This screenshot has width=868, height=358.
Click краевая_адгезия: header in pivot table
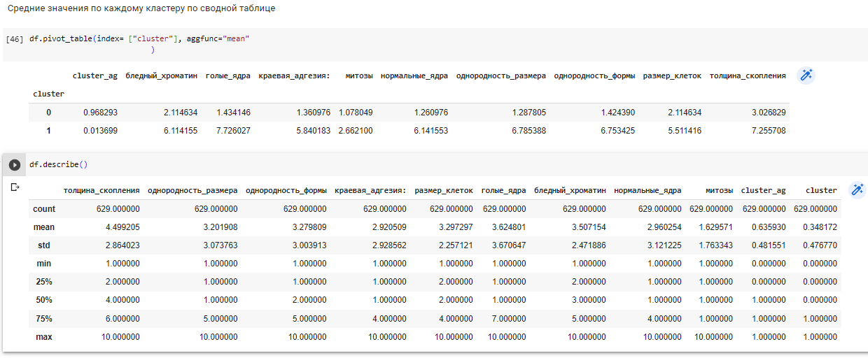click(x=294, y=76)
